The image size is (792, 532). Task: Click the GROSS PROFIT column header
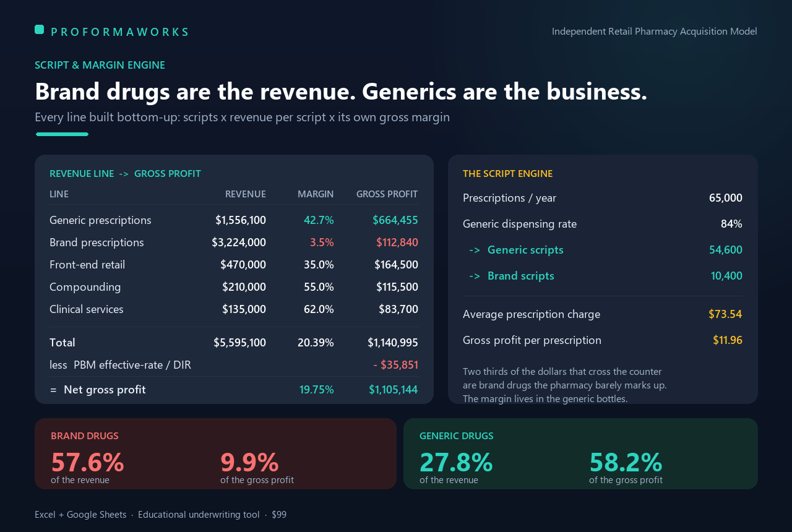point(387,194)
